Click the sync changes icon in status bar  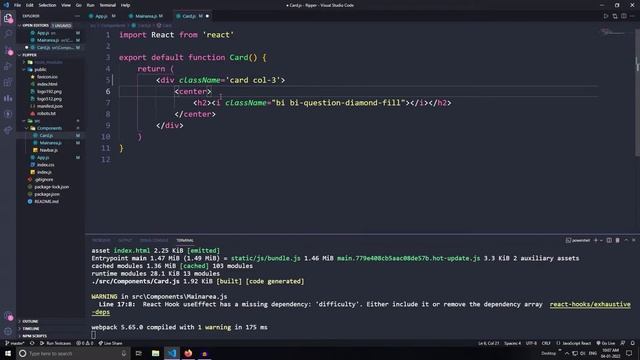(x=32, y=343)
